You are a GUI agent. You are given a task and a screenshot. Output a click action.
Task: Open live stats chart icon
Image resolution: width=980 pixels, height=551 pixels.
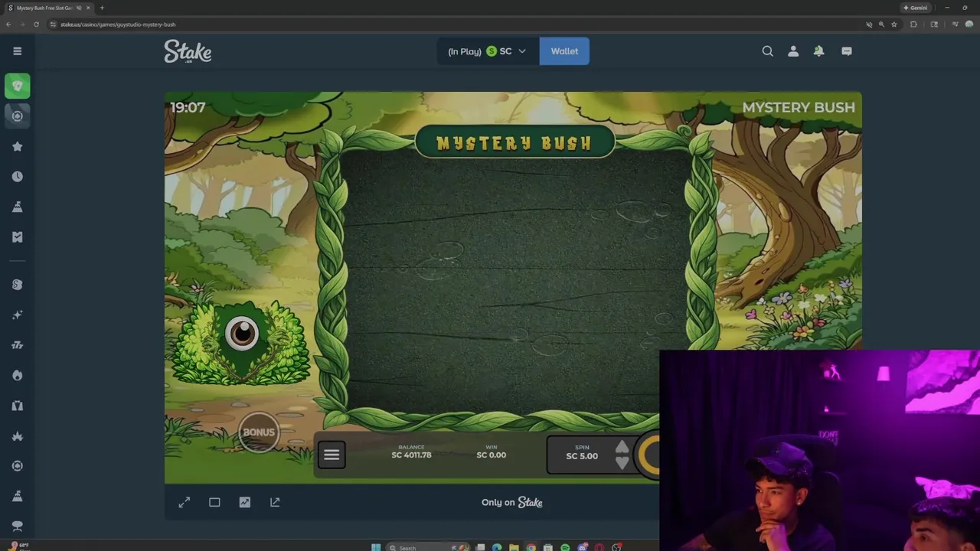point(244,502)
